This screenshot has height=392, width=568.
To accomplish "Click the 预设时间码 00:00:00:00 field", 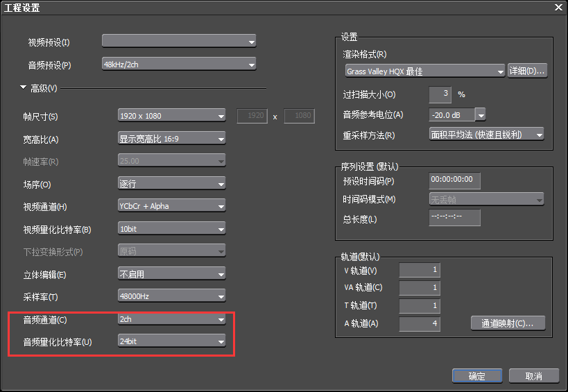I will 455,180.
